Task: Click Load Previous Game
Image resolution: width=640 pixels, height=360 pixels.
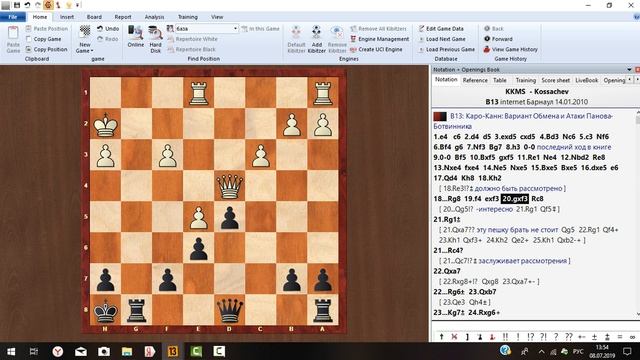Action: tap(446, 49)
